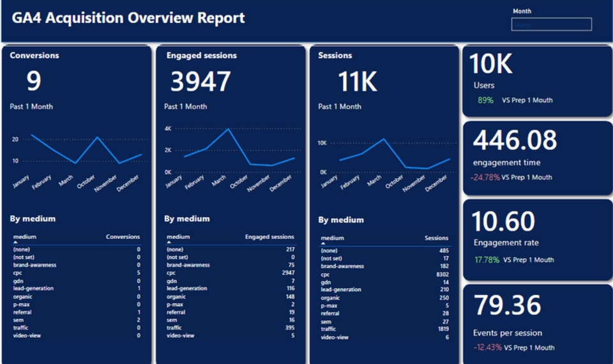The image size is (613, 364).
Task: Select the 10.60 Engagement rate value
Action: pos(503,222)
